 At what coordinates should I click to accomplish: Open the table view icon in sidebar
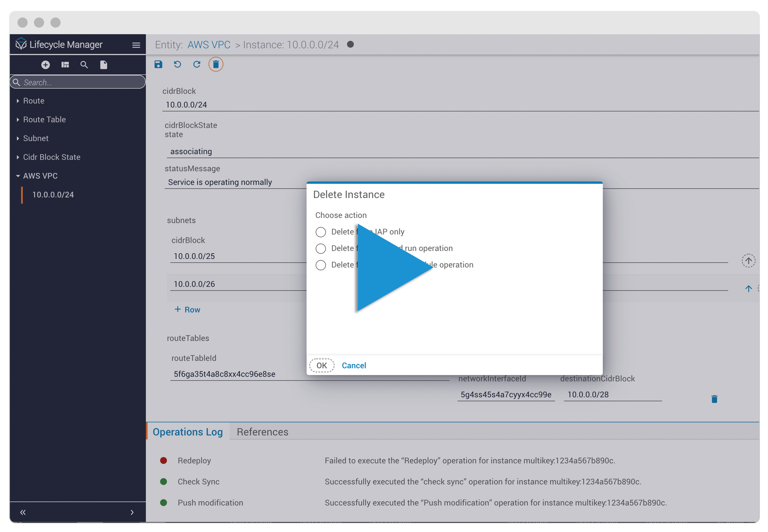click(65, 65)
